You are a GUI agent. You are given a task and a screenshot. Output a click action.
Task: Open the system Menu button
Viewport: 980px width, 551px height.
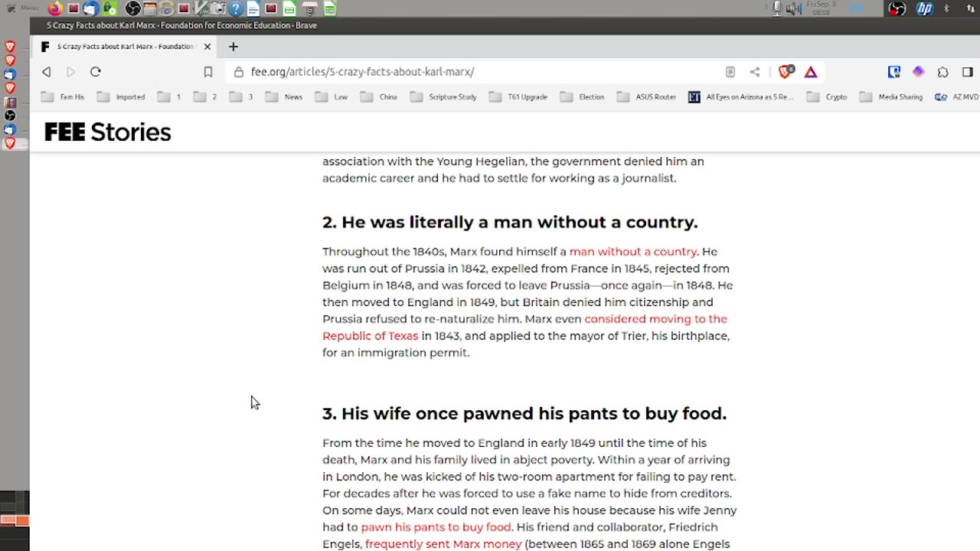(x=21, y=8)
